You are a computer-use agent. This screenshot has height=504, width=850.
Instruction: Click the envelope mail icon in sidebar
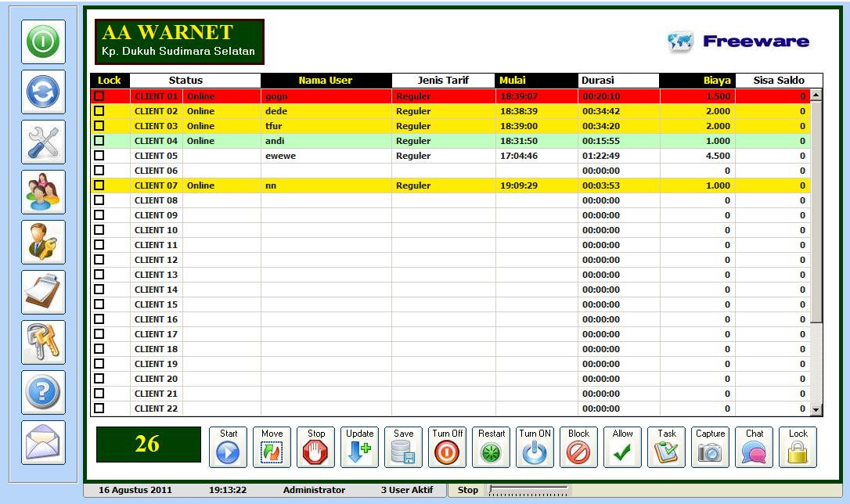point(42,442)
